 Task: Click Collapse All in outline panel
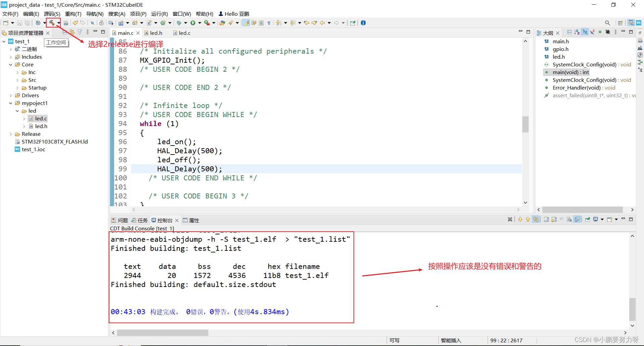tap(569, 32)
